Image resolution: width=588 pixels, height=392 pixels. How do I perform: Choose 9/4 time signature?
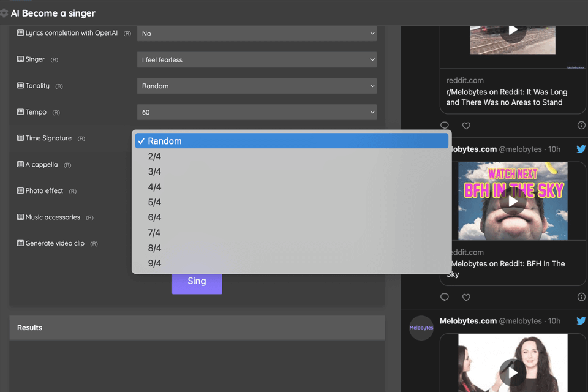(292, 263)
